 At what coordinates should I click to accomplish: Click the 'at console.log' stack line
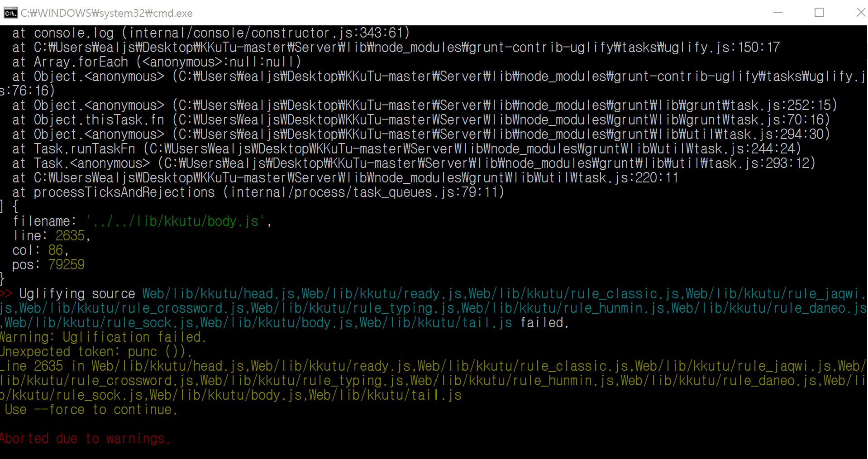(211, 33)
